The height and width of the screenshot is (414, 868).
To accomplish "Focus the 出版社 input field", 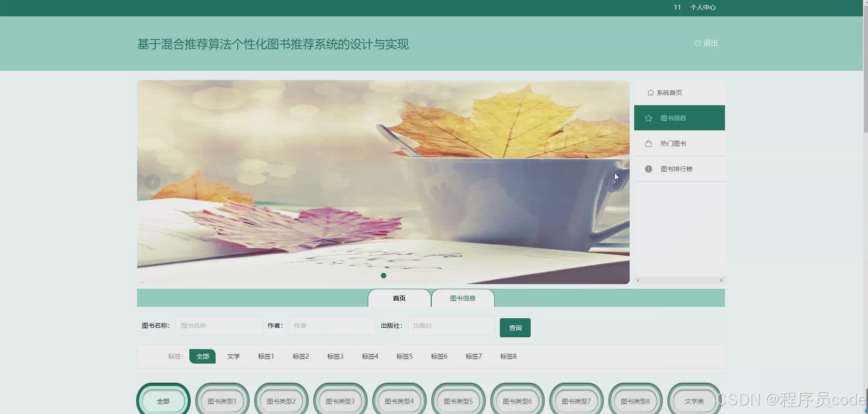I will coord(452,325).
